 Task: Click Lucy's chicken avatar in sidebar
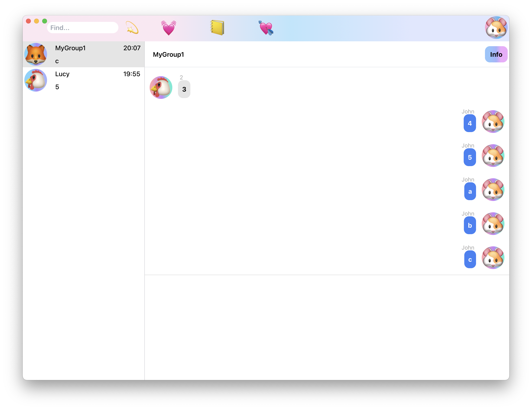36,80
